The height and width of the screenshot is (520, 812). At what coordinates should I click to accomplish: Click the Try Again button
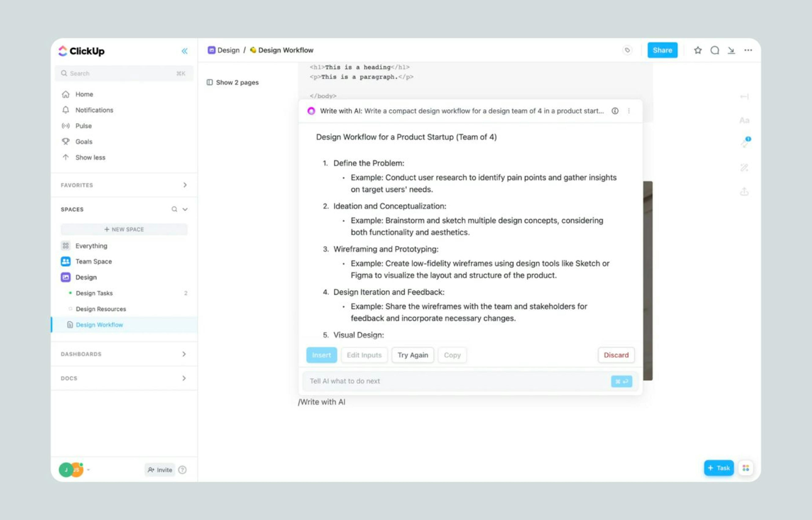(413, 355)
